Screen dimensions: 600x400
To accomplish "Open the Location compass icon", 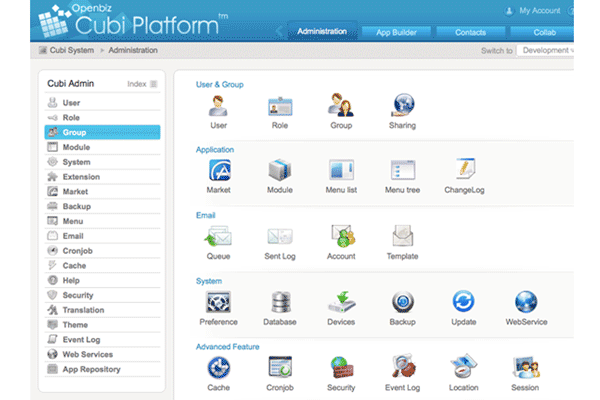I will tap(464, 366).
